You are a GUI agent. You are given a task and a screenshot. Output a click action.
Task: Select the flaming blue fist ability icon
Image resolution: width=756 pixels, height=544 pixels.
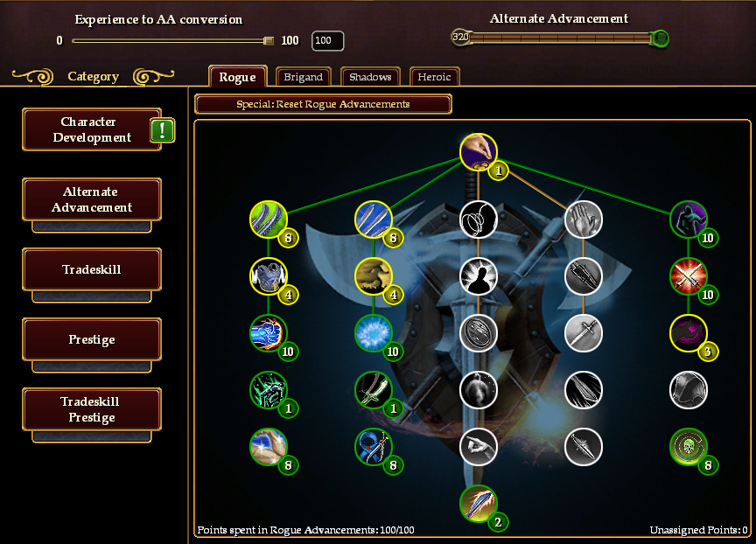269,333
